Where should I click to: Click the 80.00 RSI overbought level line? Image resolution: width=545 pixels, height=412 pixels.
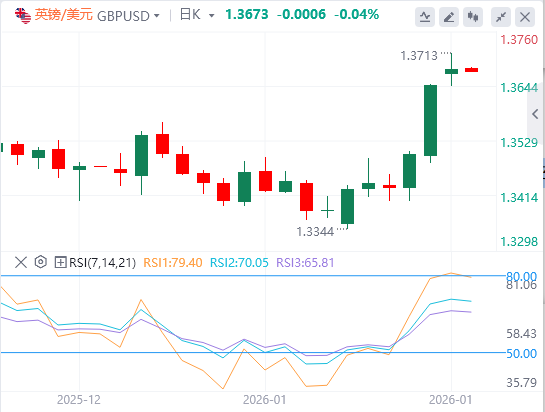[253, 276]
